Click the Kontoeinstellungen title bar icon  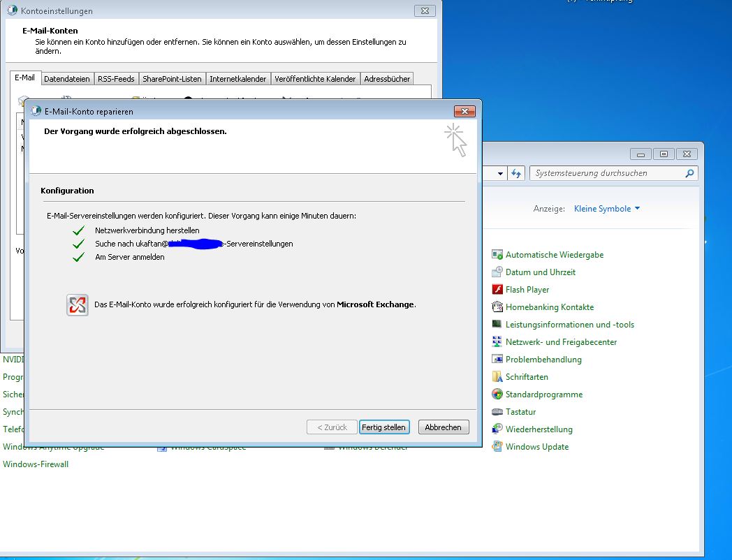pyautogui.click(x=12, y=10)
